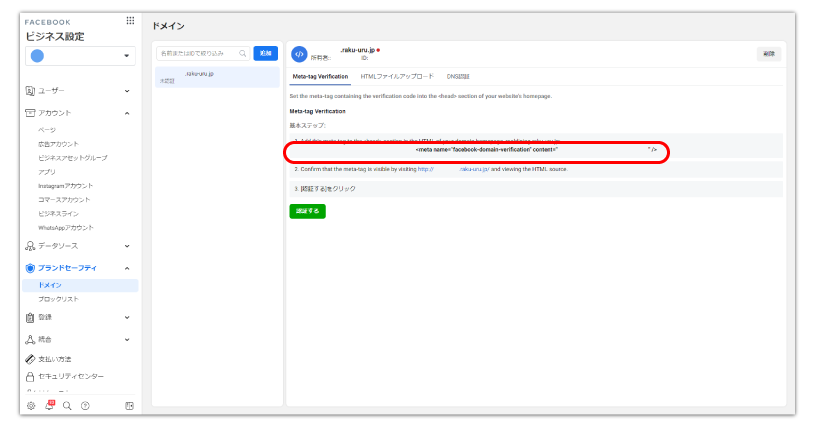Click the アカウント briefcase icon

click(30, 113)
